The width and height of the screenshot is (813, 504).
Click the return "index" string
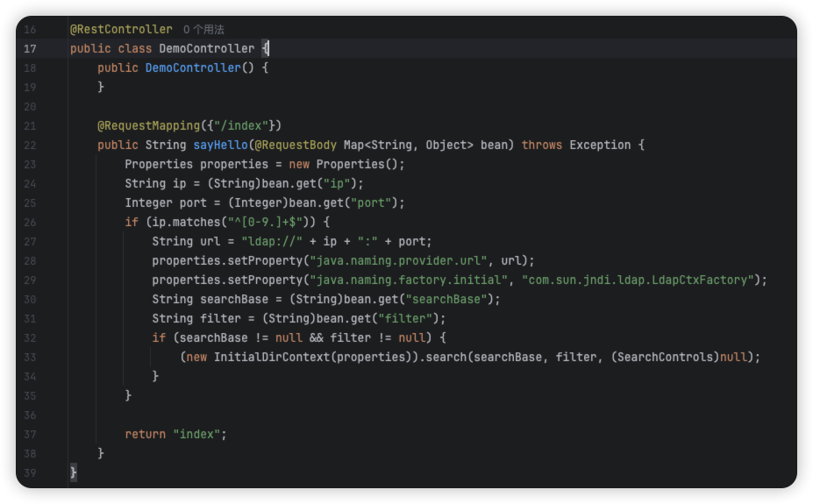click(196, 435)
